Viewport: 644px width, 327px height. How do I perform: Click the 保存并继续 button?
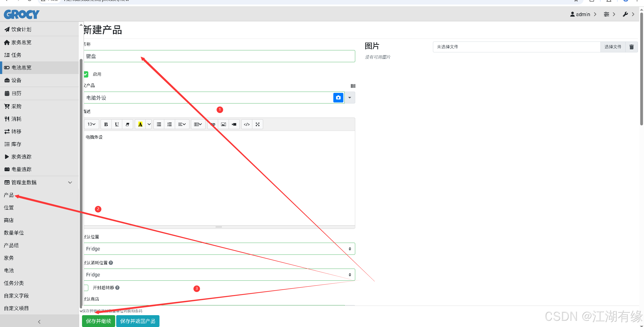pos(98,321)
